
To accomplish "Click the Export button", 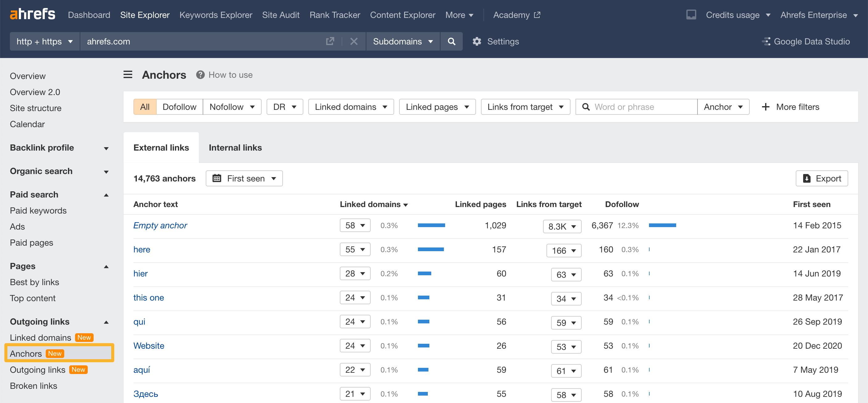I will pos(821,178).
